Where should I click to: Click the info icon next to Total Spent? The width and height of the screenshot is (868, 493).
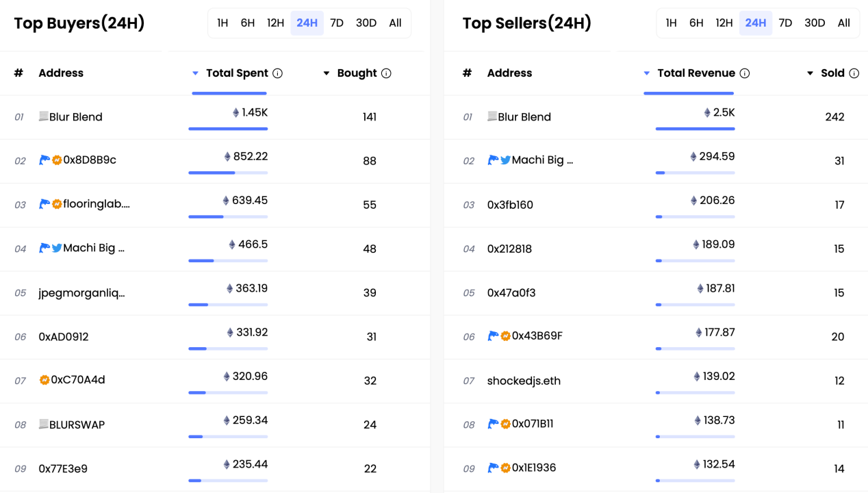pyautogui.click(x=278, y=73)
